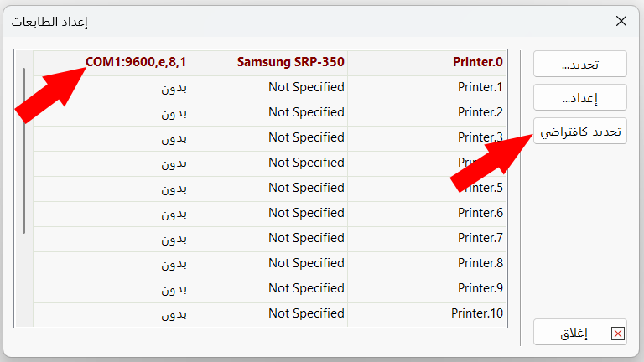Click the تحديد (Select) button

click(x=580, y=64)
